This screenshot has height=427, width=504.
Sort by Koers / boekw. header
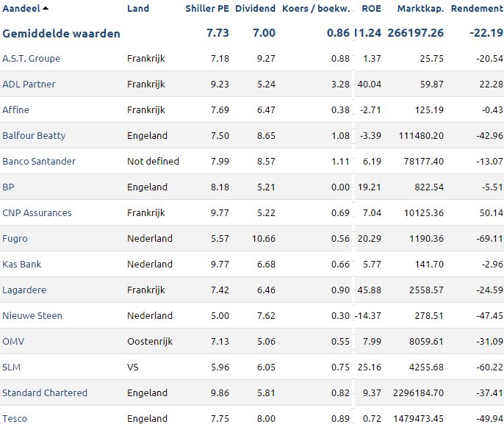(x=316, y=8)
